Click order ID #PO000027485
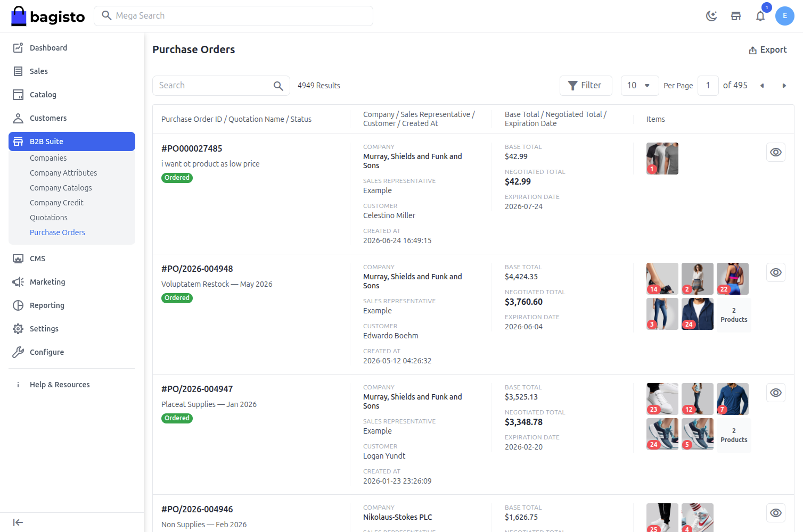803x532 pixels. pyautogui.click(x=192, y=148)
